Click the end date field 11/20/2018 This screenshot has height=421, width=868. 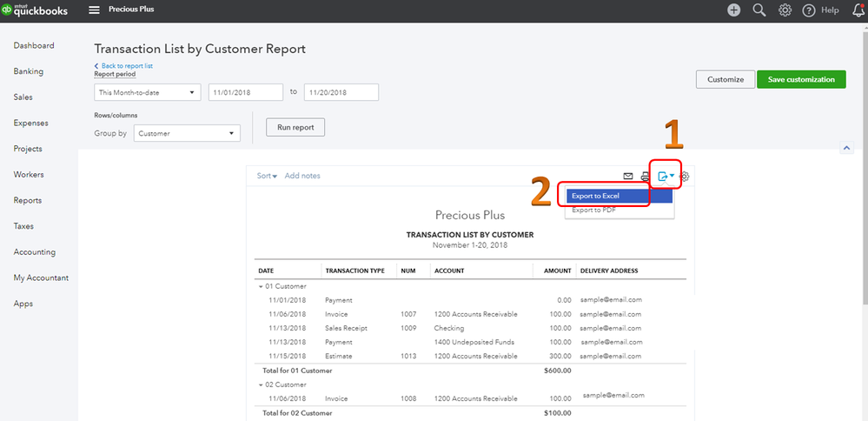pos(341,92)
